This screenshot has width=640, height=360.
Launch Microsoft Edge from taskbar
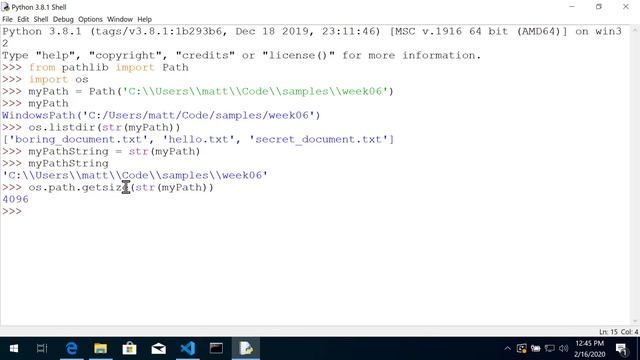tap(71, 349)
